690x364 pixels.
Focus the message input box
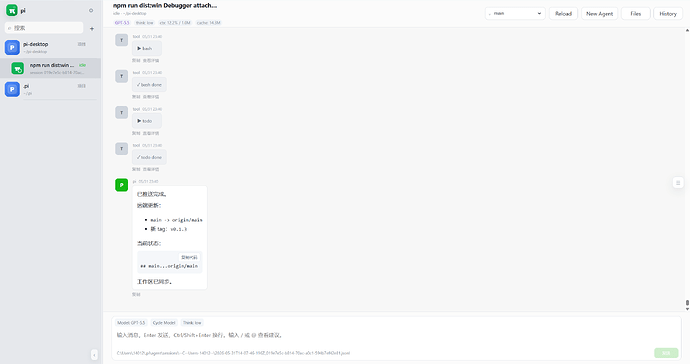click(x=396, y=335)
